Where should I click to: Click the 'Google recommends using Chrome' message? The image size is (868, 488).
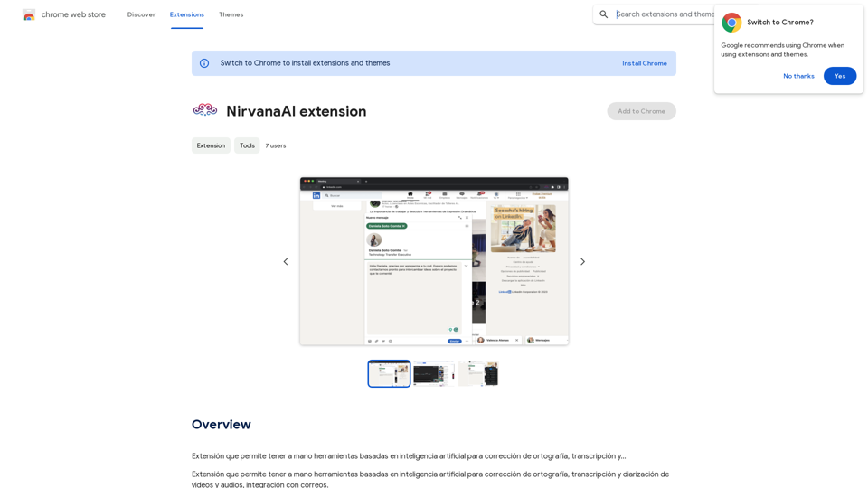(782, 50)
